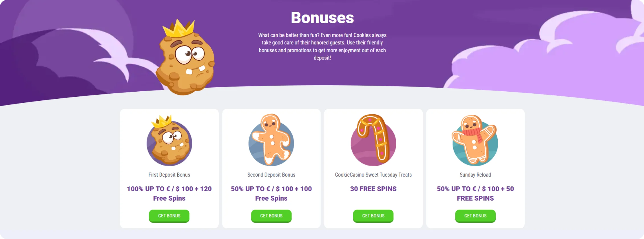Open the First Deposit Bonus title
This screenshot has height=239, width=644.
point(169,175)
